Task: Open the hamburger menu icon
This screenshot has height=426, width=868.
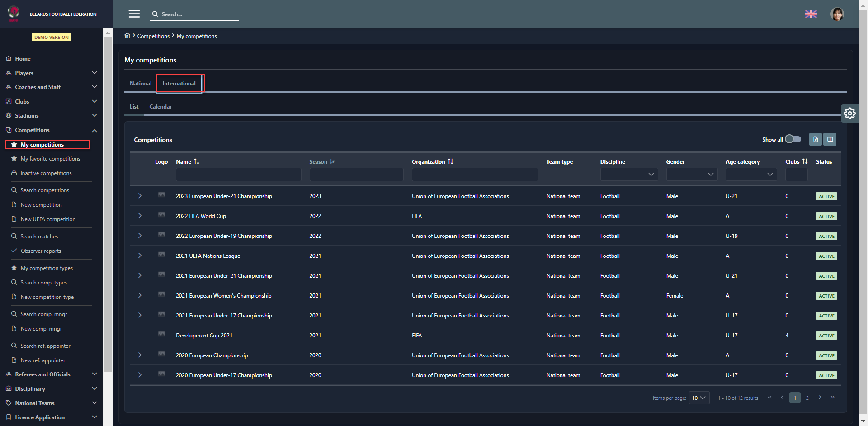Action: pyautogui.click(x=134, y=14)
